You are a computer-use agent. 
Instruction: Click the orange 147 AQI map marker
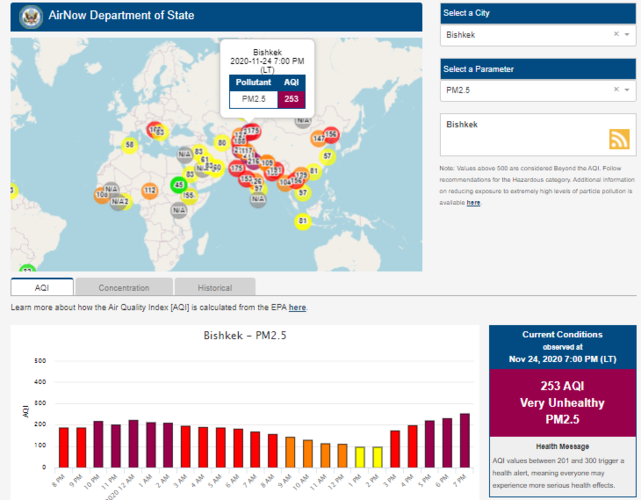click(x=319, y=138)
